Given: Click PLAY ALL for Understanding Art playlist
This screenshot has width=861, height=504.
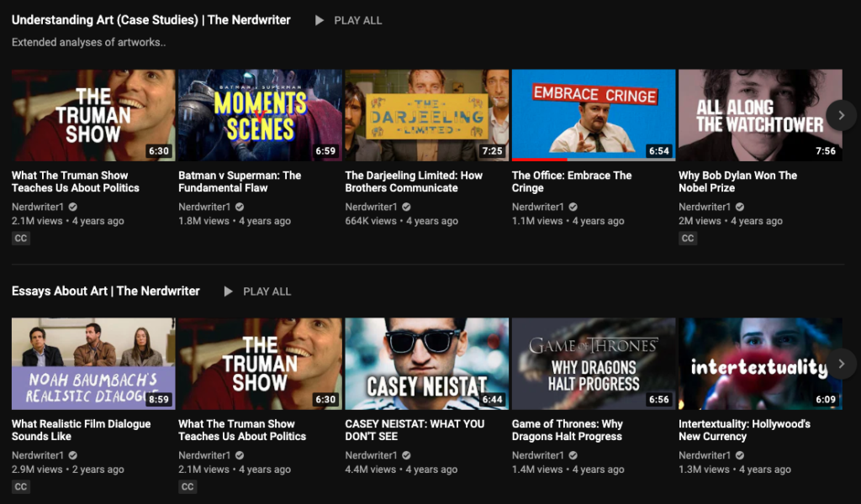Looking at the screenshot, I should point(358,20).
